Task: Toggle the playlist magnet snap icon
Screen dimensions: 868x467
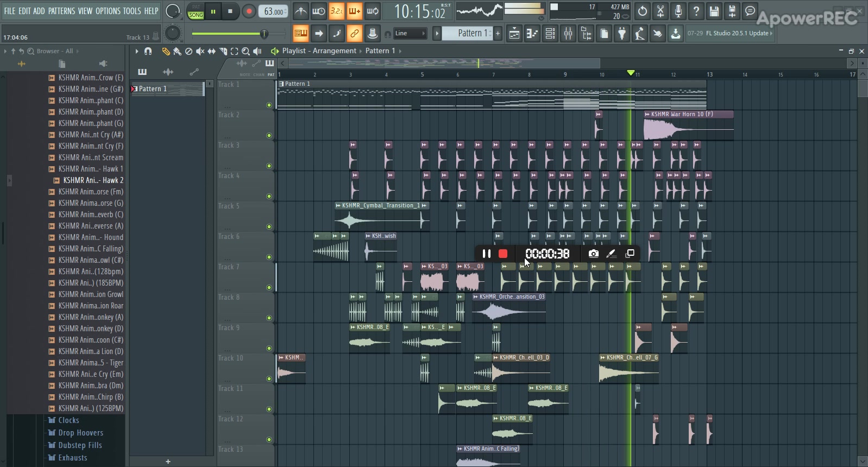Action: [x=148, y=51]
